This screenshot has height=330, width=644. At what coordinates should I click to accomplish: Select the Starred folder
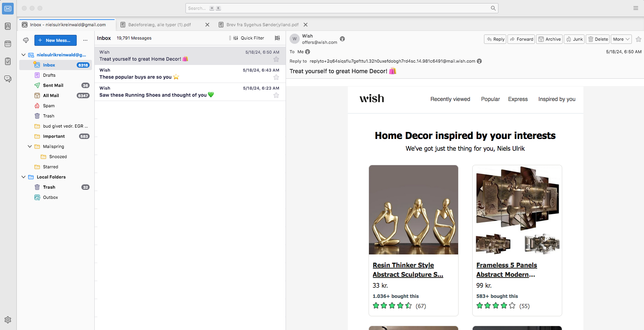[x=56, y=167]
